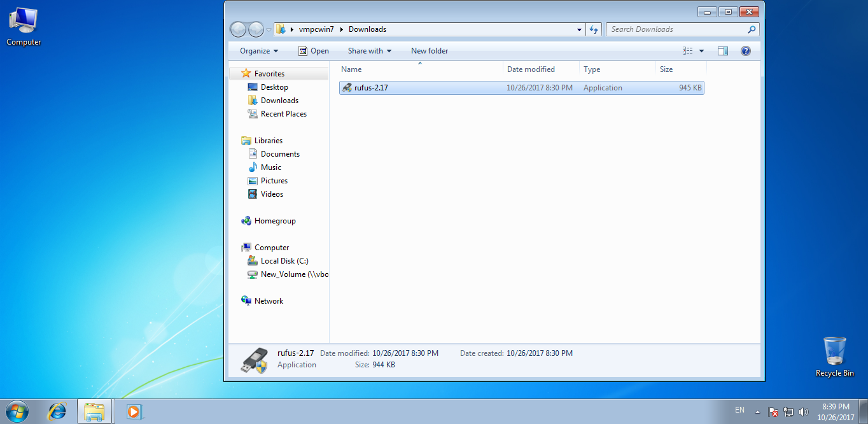Click arrow before Downloads in address bar

(x=342, y=29)
